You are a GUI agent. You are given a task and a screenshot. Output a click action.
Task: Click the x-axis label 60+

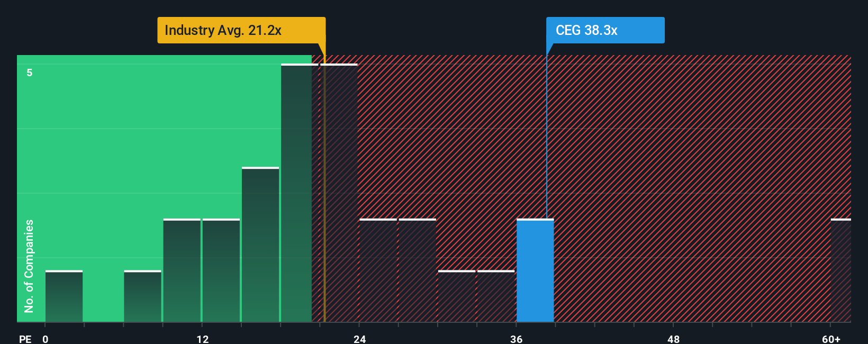831,339
